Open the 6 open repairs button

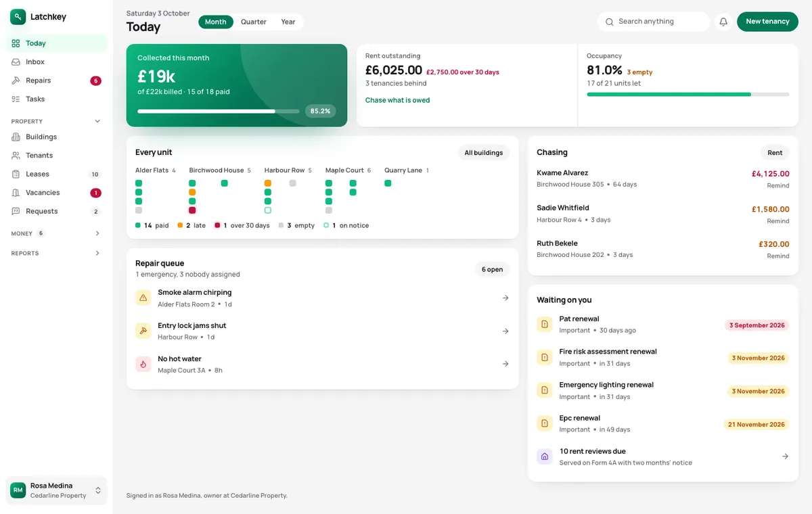(x=492, y=269)
